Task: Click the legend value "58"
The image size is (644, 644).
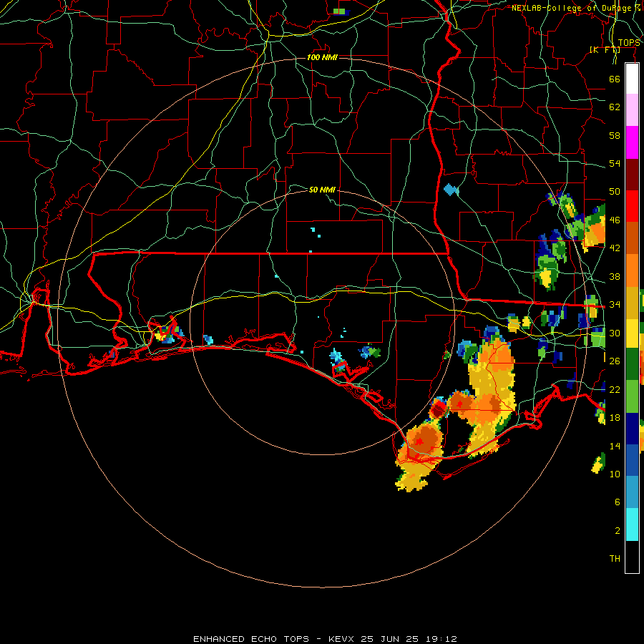Action: click(615, 135)
